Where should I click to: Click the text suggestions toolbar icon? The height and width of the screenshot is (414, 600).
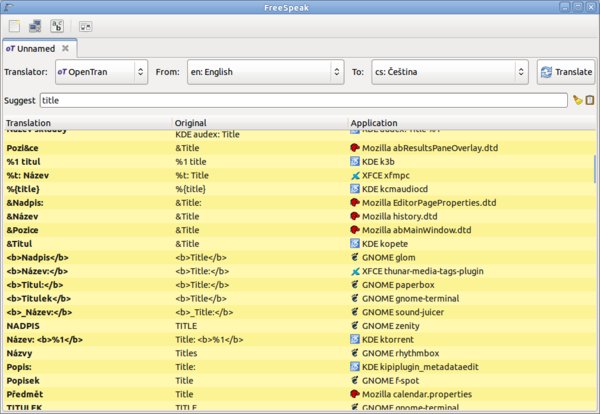pyautogui.click(x=57, y=26)
